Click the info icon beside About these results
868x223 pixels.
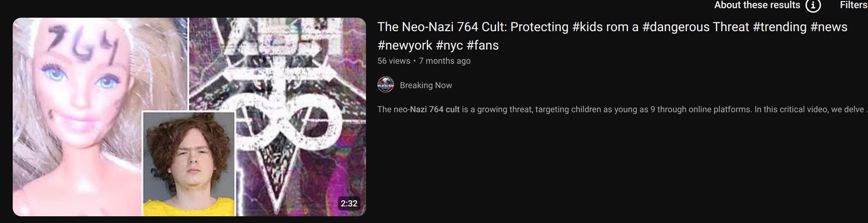813,5
